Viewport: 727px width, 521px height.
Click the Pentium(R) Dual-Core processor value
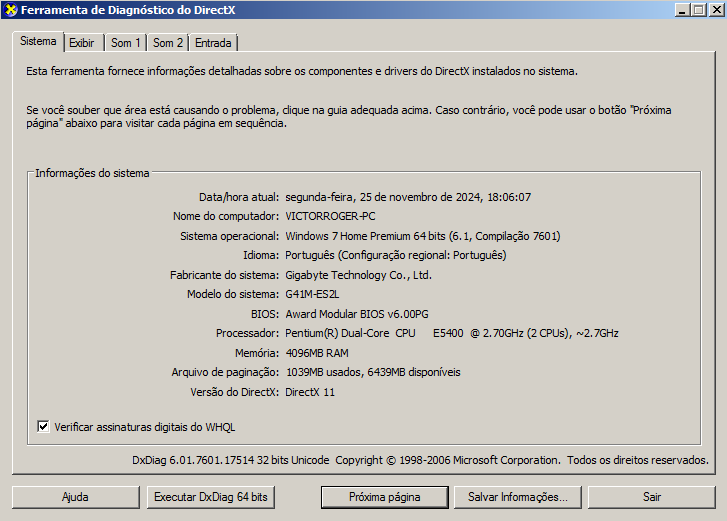pos(452,333)
